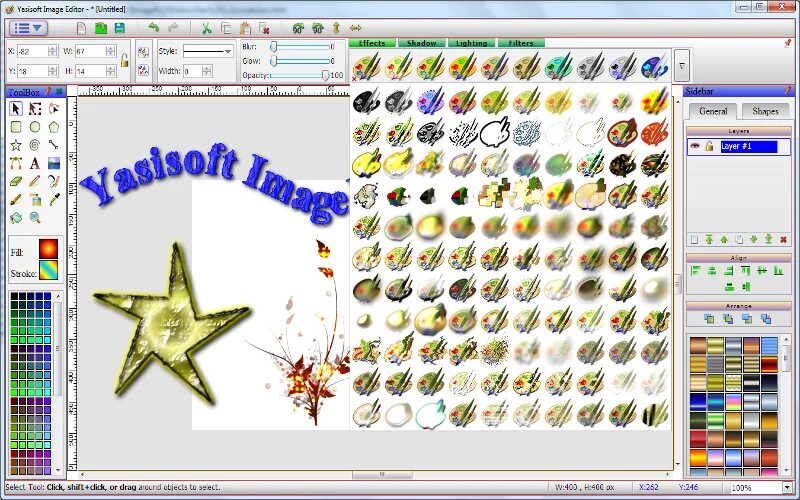Save the image with floppy icon
The width and height of the screenshot is (800, 500).
(120, 29)
